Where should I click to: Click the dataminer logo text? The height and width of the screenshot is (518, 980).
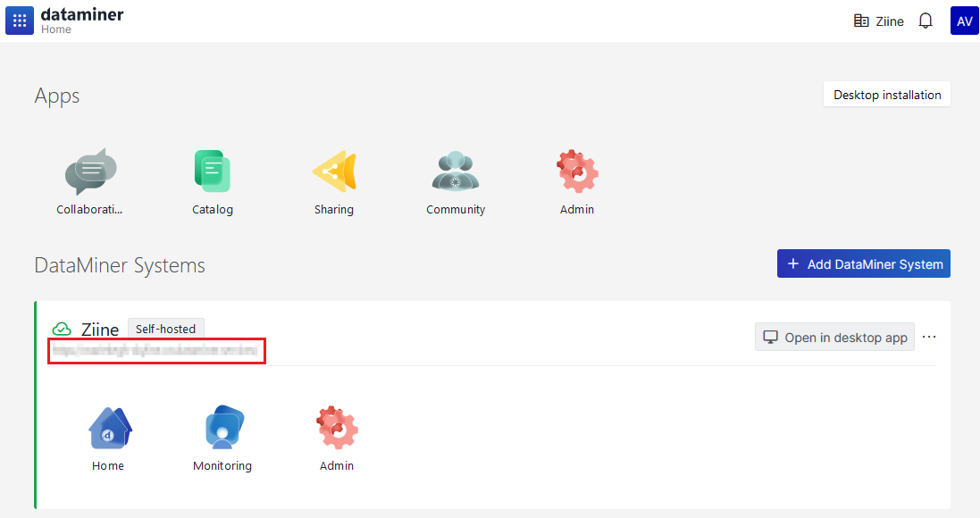82,14
